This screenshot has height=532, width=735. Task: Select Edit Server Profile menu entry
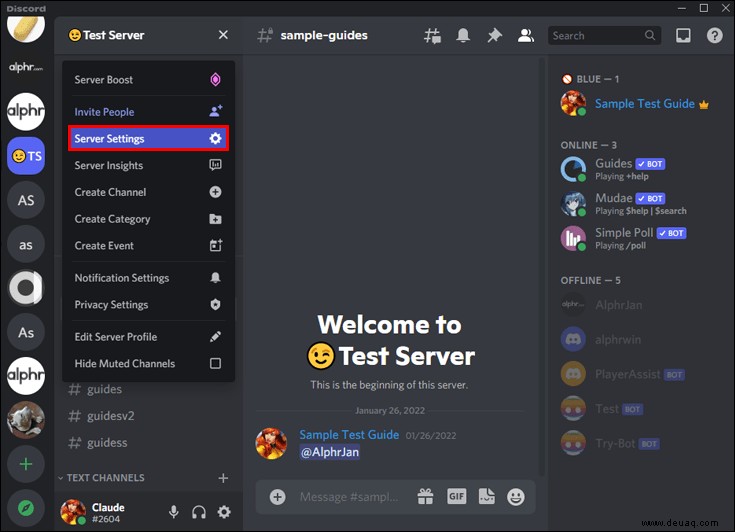148,337
